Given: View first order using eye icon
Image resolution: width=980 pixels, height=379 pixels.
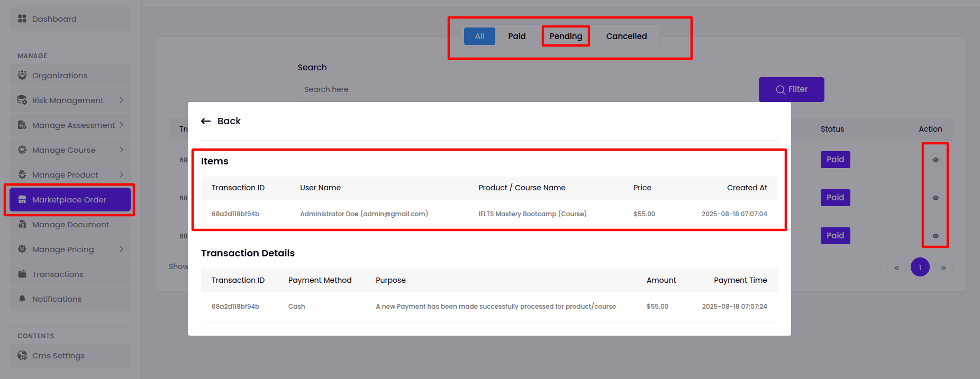Looking at the screenshot, I should (x=935, y=160).
